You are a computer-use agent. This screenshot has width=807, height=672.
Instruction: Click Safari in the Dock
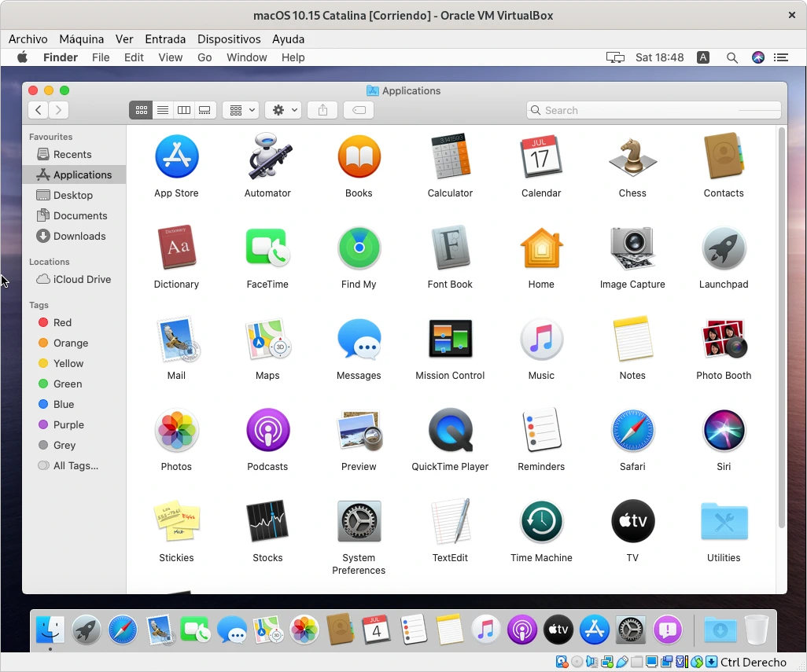pos(123,630)
